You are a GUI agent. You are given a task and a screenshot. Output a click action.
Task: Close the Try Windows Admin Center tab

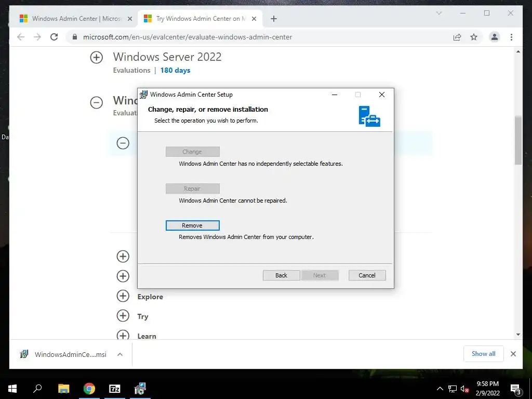254,19
